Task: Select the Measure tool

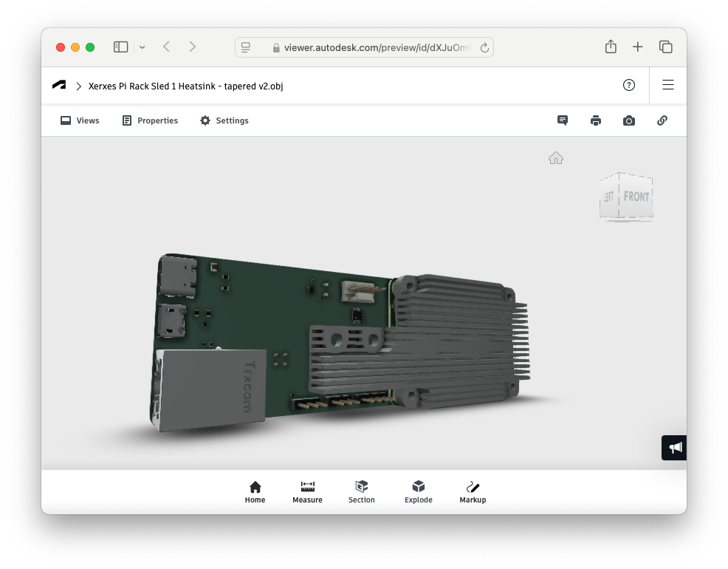Action: point(307,491)
